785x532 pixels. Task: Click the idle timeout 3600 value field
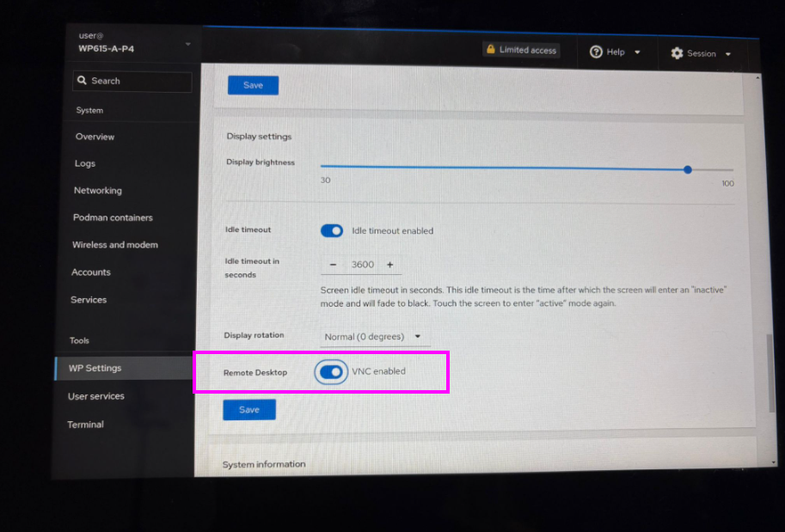coord(363,264)
